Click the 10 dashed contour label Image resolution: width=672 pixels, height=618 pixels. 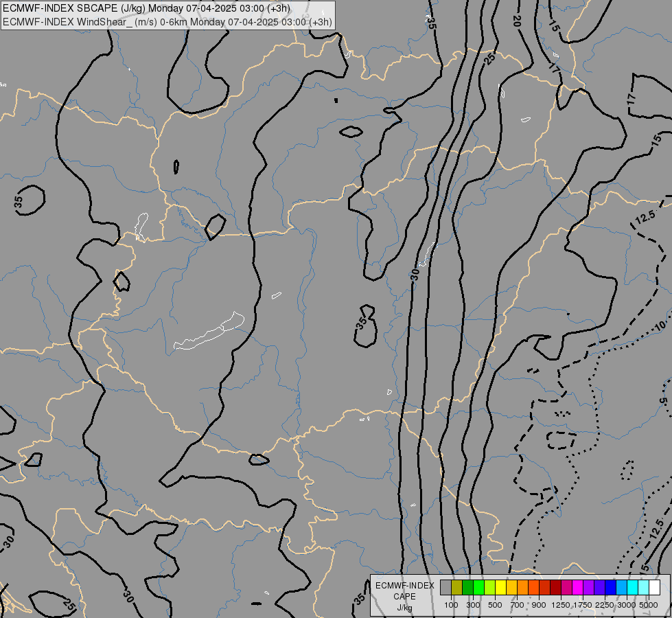[x=660, y=326]
